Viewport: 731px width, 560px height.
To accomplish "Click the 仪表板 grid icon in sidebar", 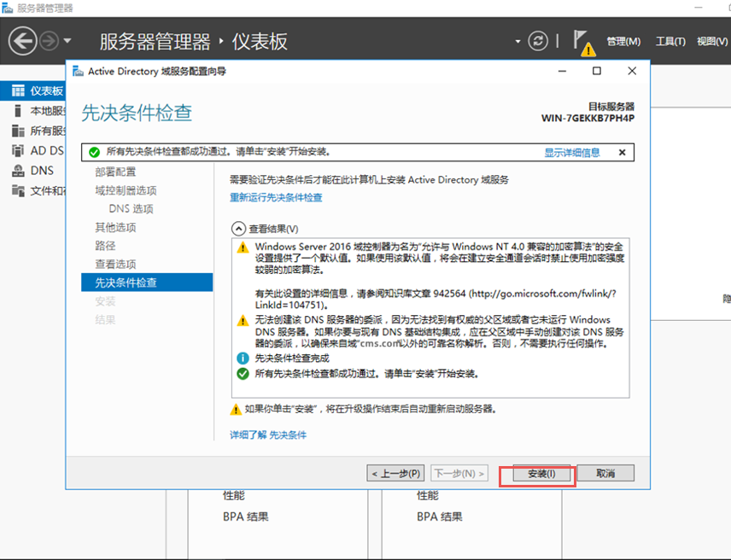I will (18, 90).
